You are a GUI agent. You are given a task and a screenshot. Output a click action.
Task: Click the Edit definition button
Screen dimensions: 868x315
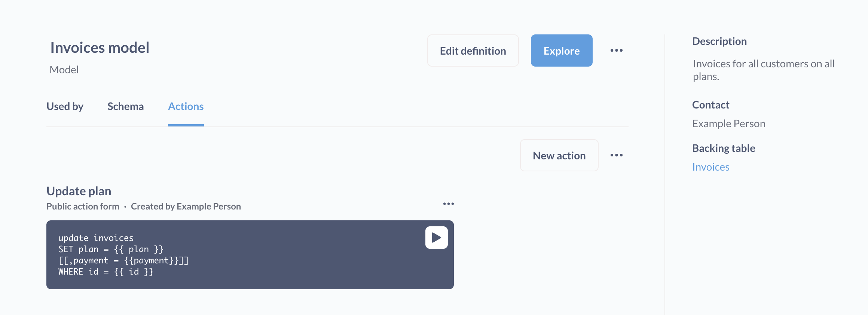(x=473, y=50)
